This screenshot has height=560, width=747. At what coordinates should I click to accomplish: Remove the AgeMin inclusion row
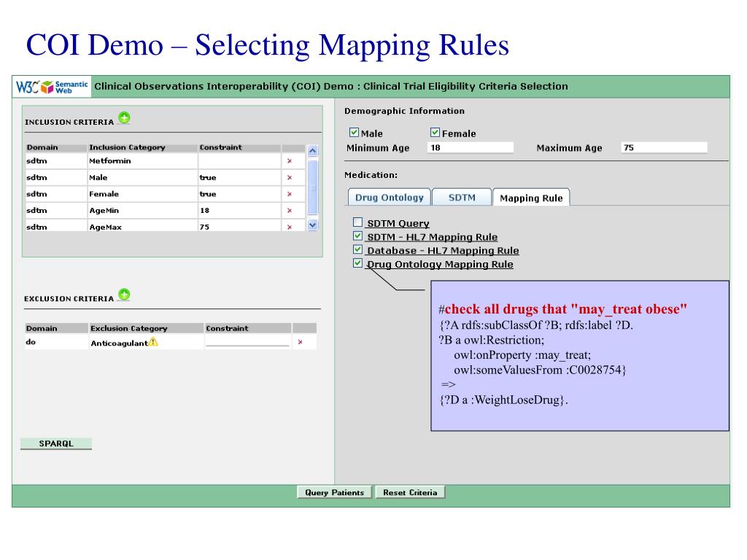pyautogui.click(x=290, y=211)
